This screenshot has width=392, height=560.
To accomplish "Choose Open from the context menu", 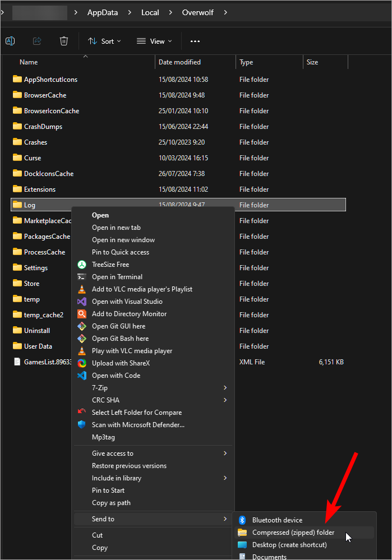I will 100,215.
